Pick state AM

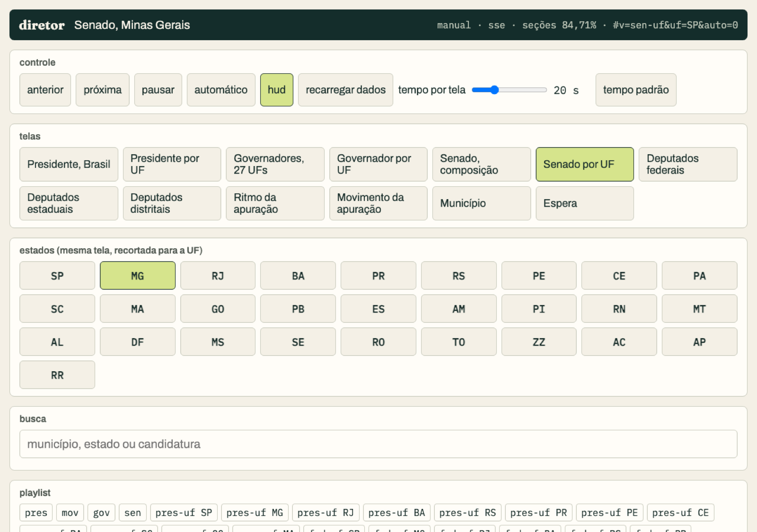click(x=459, y=309)
